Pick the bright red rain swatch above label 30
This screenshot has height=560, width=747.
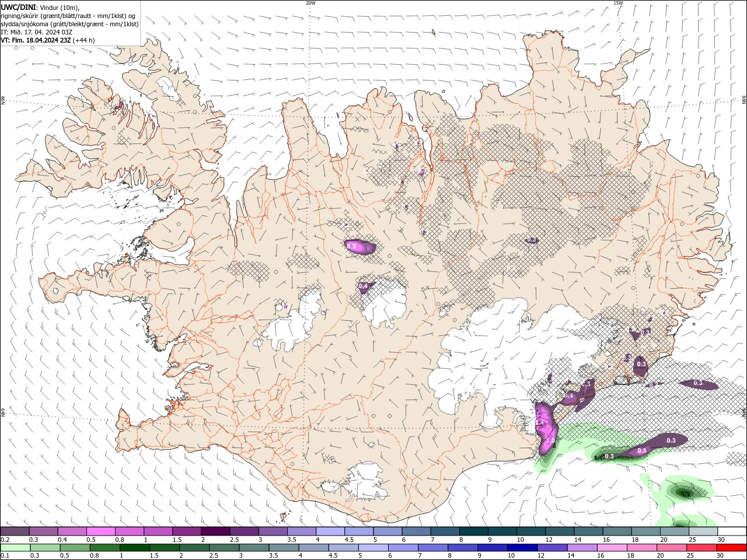731,548
